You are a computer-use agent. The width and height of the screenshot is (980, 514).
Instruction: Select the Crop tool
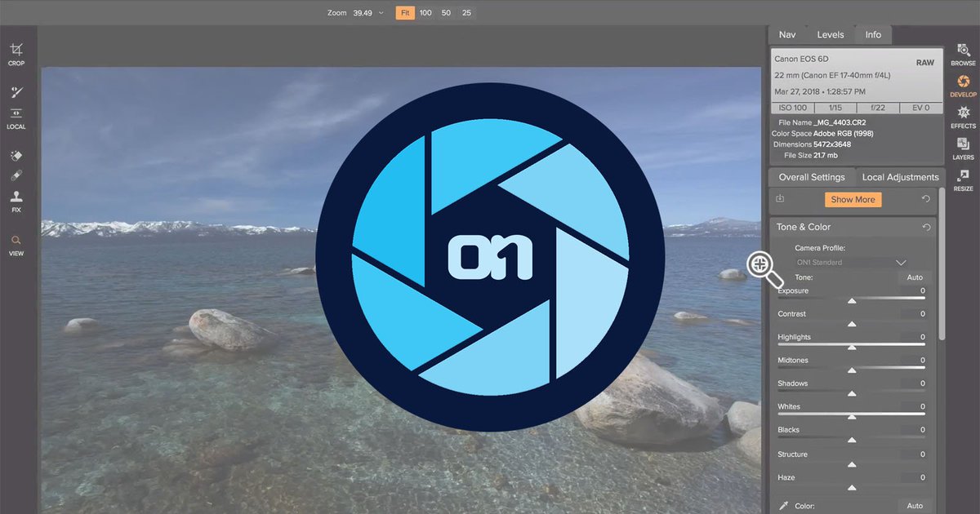[x=16, y=54]
